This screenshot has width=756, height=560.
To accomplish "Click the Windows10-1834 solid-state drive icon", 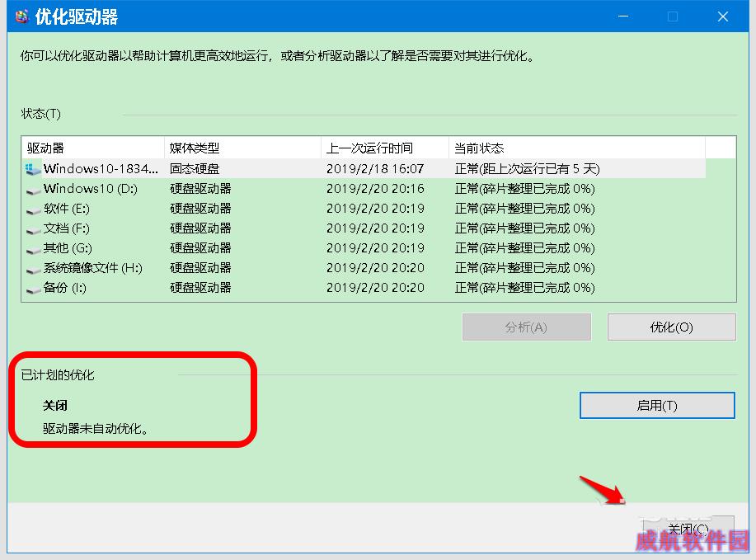I will click(x=33, y=169).
